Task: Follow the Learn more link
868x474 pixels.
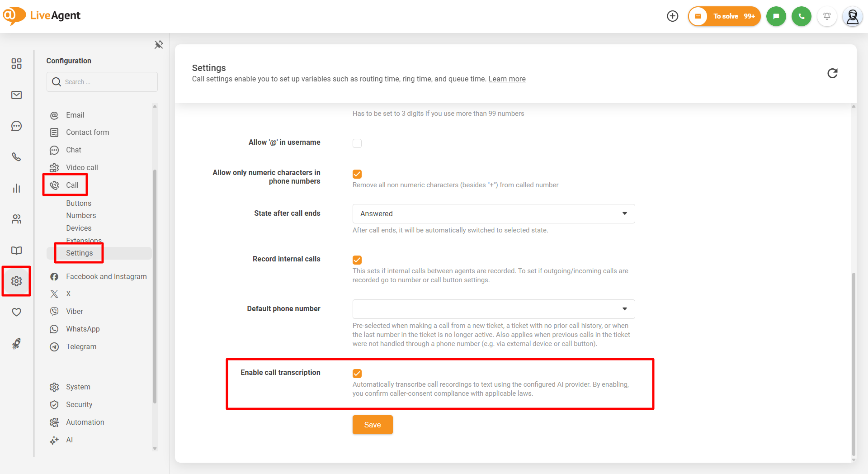Action: 507,79
